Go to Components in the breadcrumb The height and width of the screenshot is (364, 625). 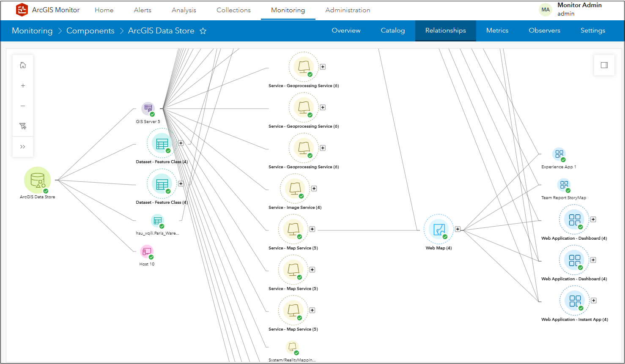(x=90, y=31)
